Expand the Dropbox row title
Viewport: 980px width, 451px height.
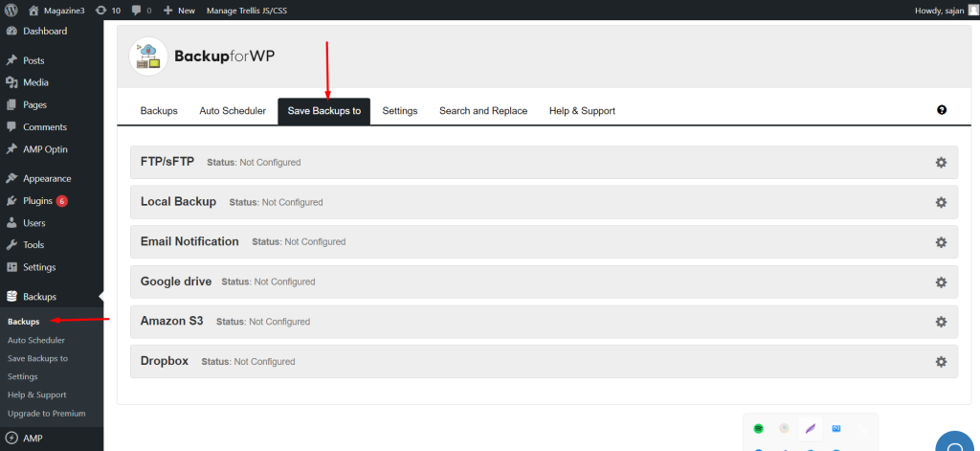pyautogui.click(x=165, y=361)
